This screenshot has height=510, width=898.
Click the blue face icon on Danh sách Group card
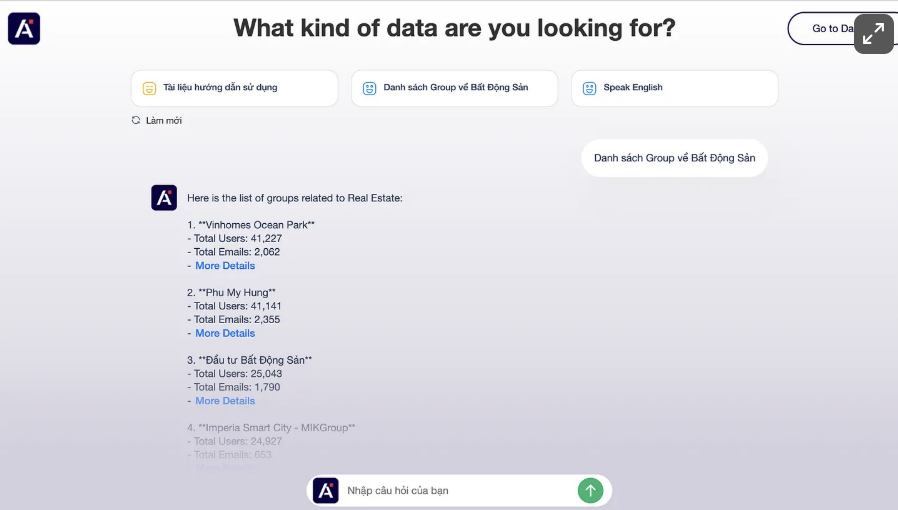coord(369,88)
